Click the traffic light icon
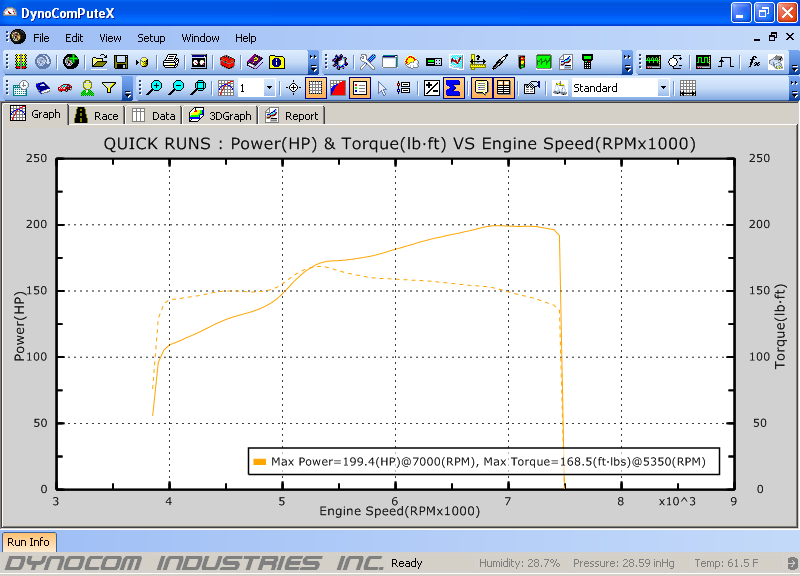 coord(522,62)
